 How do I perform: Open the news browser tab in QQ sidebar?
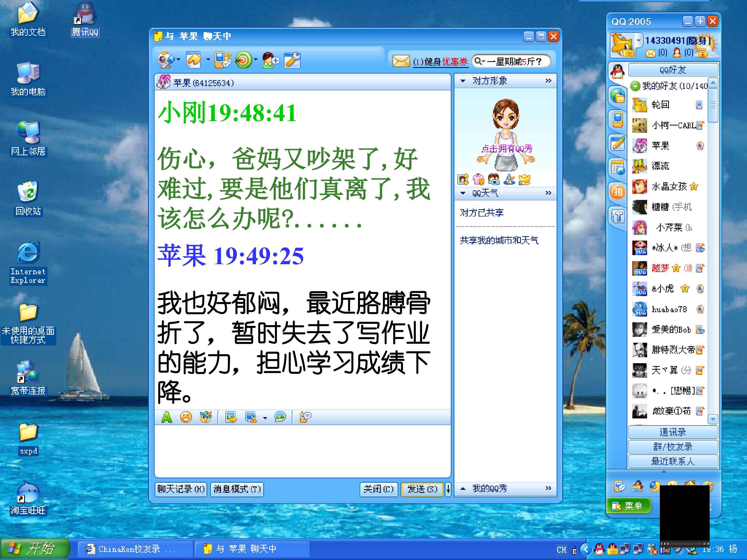pos(618,168)
